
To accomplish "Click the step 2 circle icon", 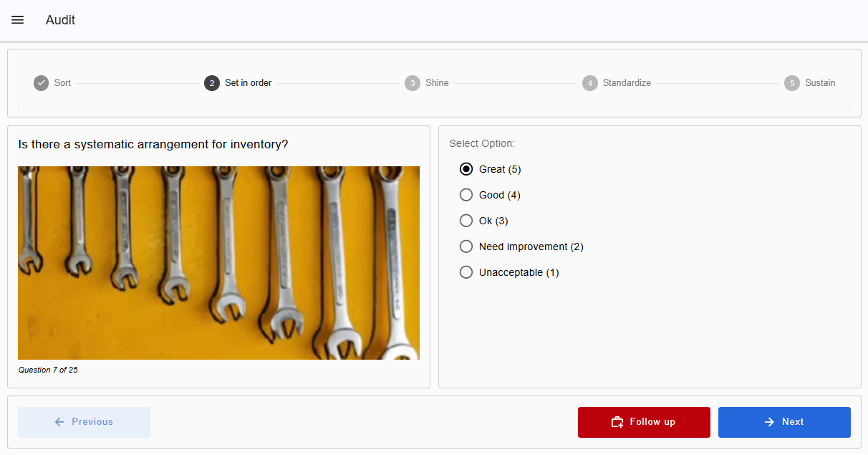I will tap(211, 83).
